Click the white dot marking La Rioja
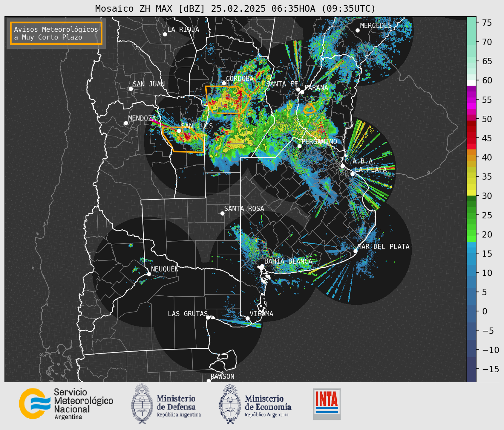 click(165, 34)
